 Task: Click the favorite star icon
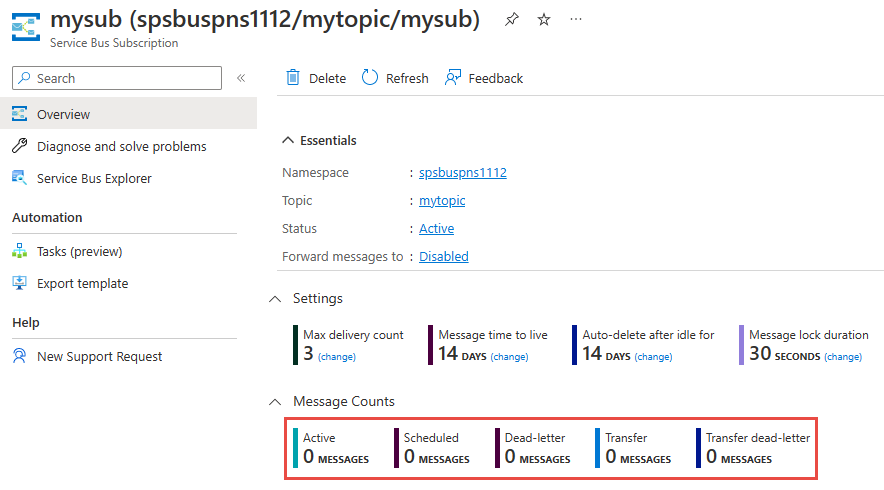pyautogui.click(x=544, y=20)
